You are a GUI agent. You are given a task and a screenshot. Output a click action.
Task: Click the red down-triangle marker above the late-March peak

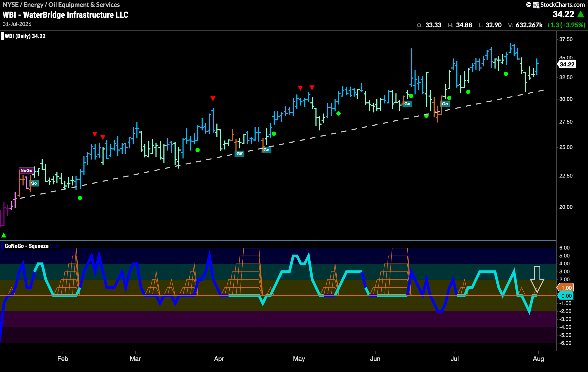pos(213,99)
